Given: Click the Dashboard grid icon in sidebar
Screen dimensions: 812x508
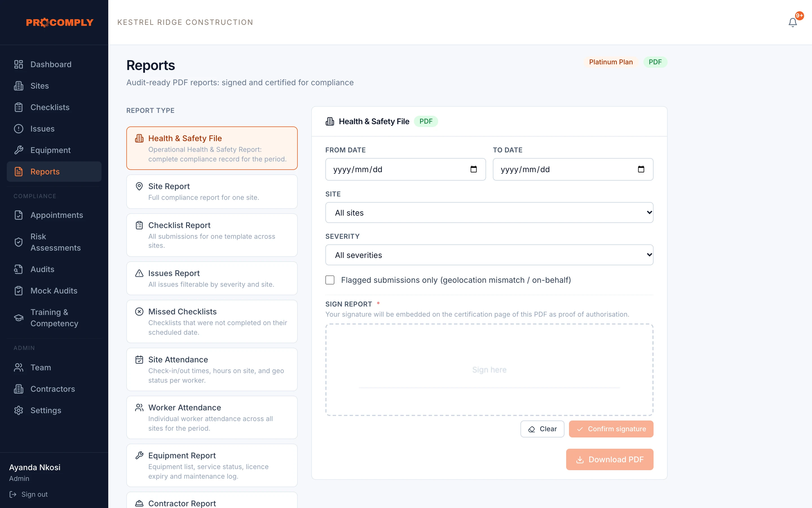Looking at the screenshot, I should (18, 64).
